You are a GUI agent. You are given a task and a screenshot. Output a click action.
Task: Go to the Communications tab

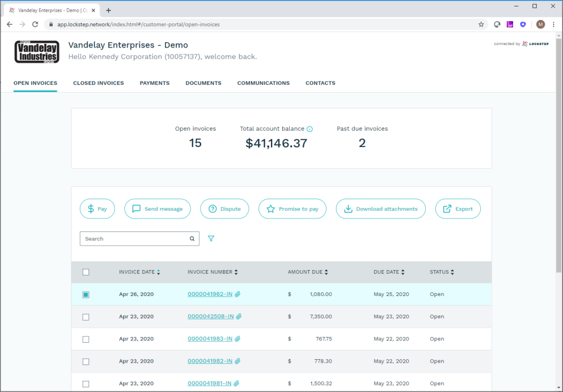pos(263,83)
